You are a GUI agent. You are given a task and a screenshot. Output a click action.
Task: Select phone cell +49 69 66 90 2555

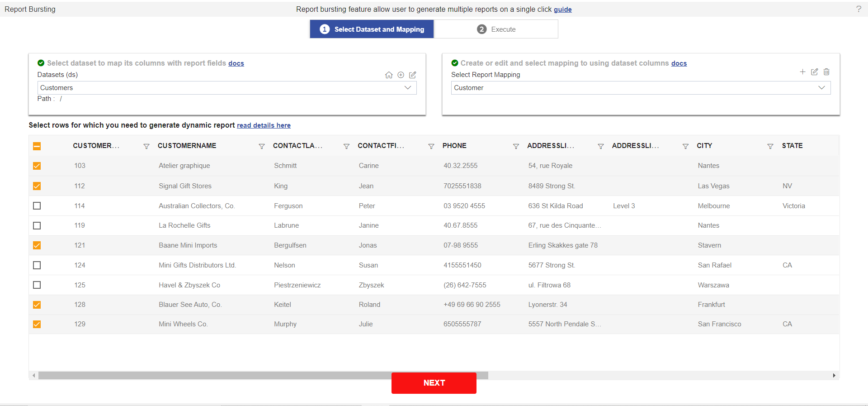pyautogui.click(x=472, y=305)
